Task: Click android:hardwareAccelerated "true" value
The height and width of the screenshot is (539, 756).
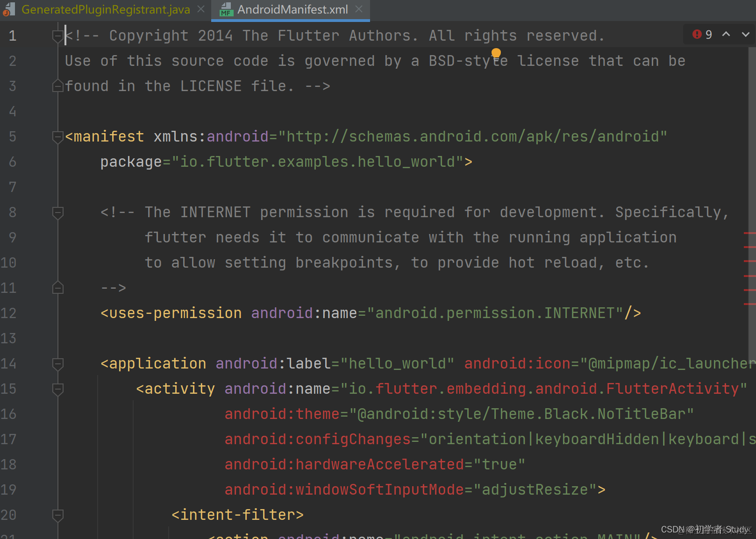Action: [499, 464]
